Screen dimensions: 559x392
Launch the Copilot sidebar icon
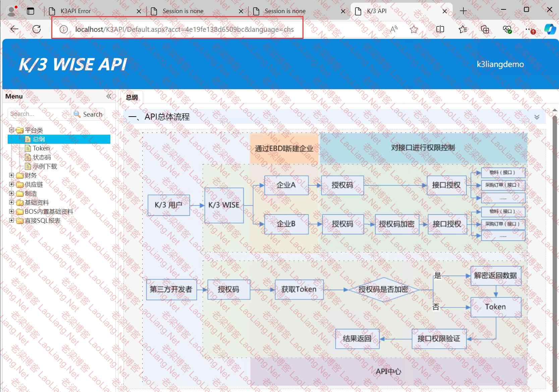550,29
